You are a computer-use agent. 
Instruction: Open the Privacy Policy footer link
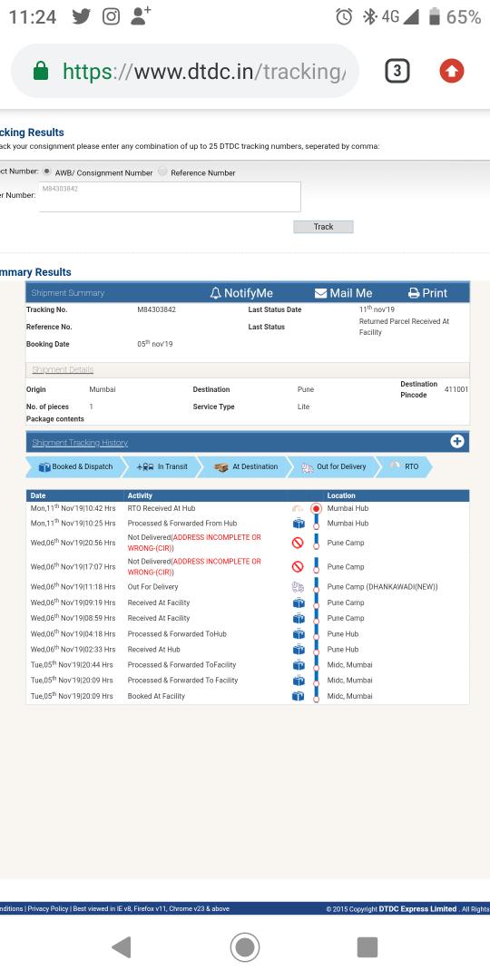[x=47, y=908]
